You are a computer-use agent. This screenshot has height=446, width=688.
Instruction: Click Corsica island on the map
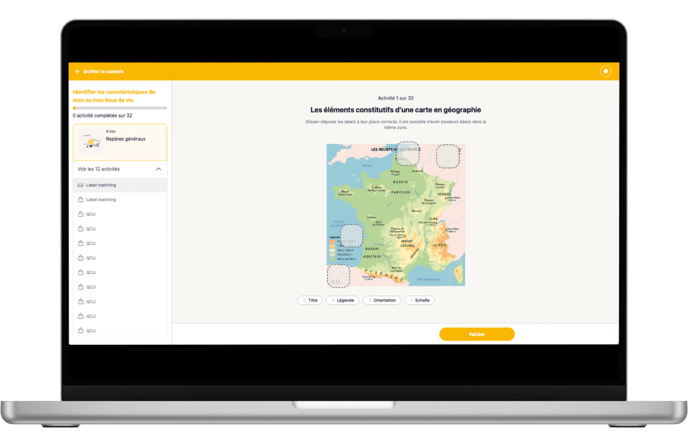(x=459, y=274)
